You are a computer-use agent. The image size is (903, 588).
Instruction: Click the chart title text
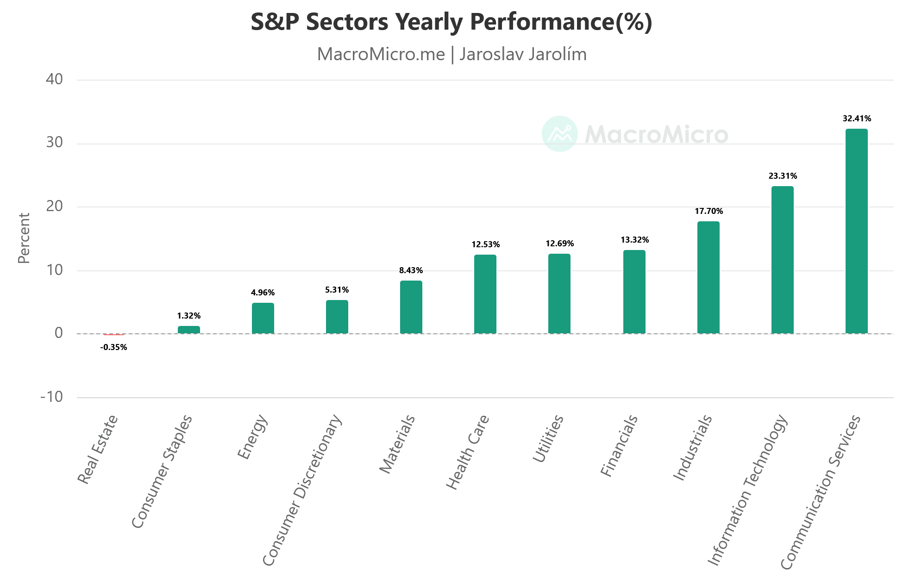451,22
